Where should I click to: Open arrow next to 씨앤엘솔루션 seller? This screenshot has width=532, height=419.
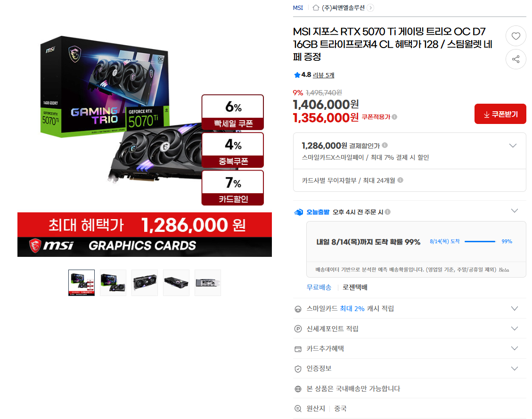click(370, 8)
